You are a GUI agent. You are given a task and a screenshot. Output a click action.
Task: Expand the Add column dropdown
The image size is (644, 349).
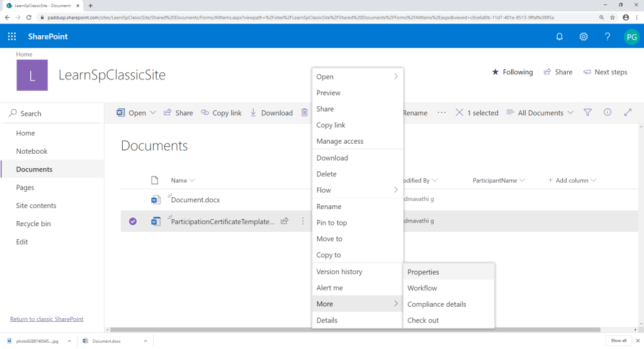[x=572, y=180]
